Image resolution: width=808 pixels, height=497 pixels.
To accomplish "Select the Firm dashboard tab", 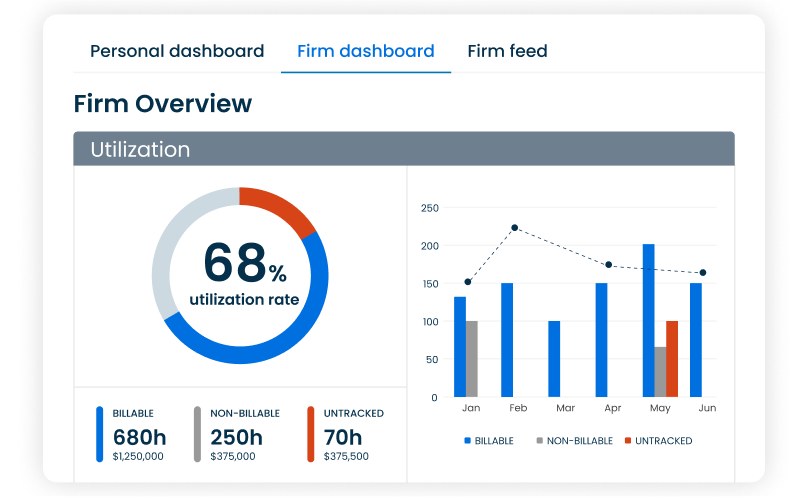I will coord(366,51).
